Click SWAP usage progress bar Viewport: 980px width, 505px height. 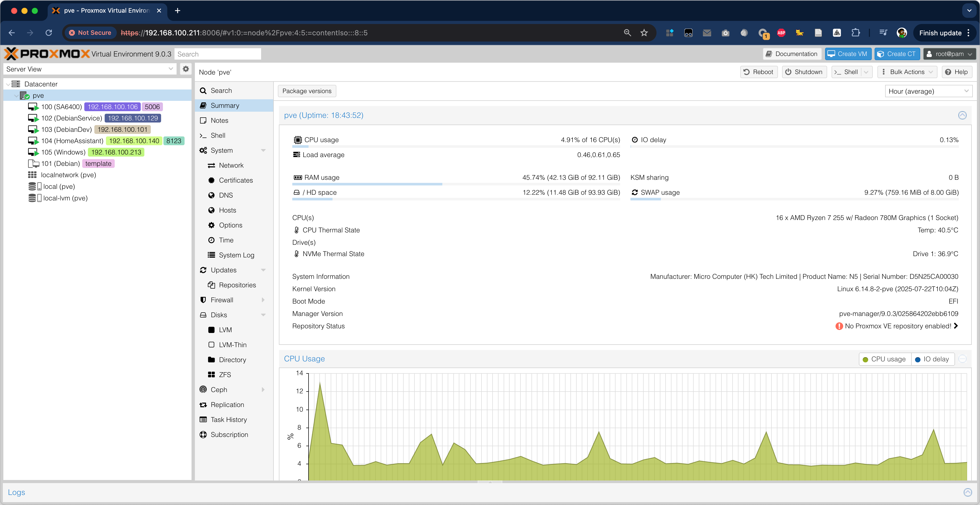[794, 199]
